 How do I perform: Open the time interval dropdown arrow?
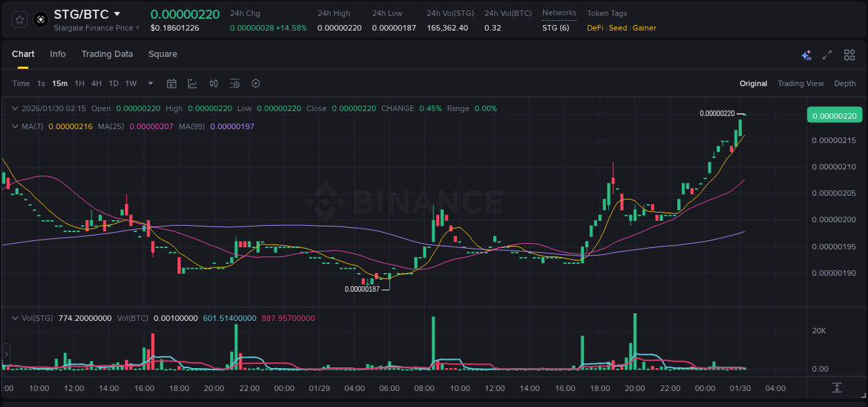click(x=149, y=83)
